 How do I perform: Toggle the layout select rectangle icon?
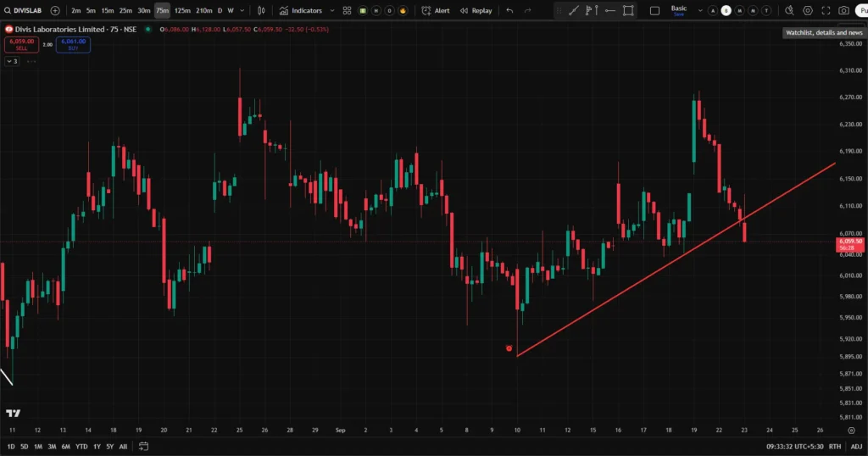[x=654, y=11]
